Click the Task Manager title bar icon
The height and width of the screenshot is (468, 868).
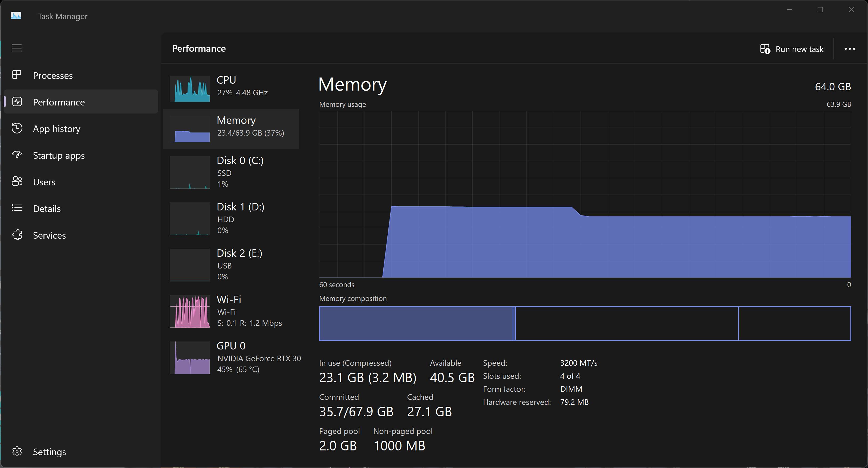(x=16, y=16)
